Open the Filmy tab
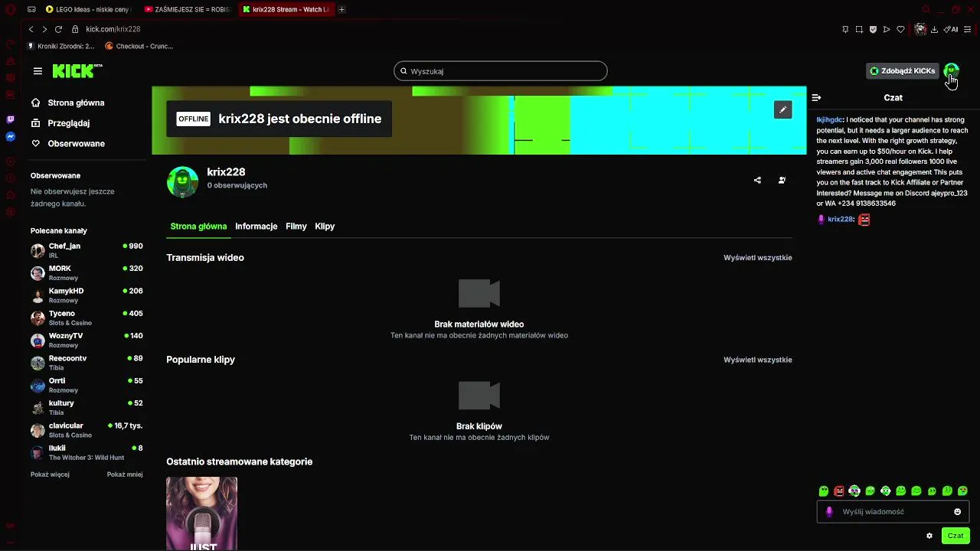Viewport: 980px width, 551px height. coord(296,227)
